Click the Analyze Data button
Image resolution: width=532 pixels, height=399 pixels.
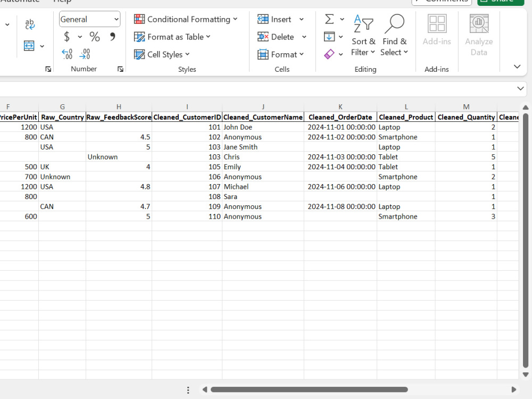(479, 35)
